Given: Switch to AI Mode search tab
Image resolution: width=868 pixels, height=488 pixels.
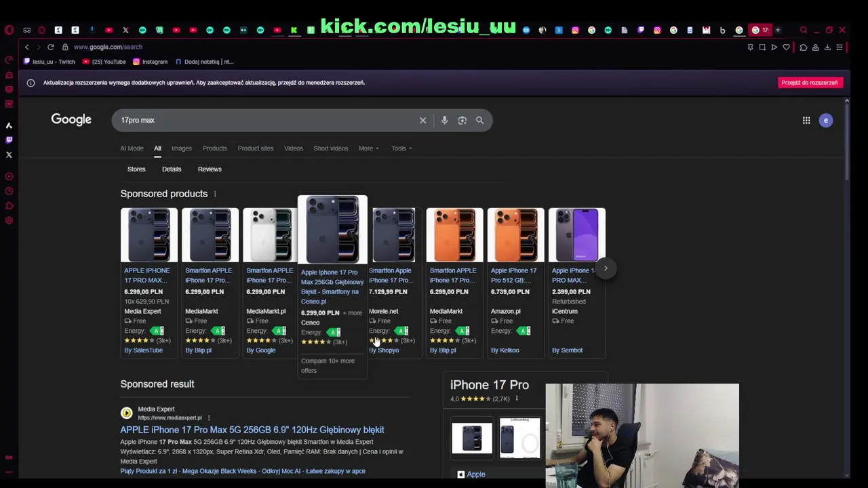Looking at the screenshot, I should pos(132,148).
